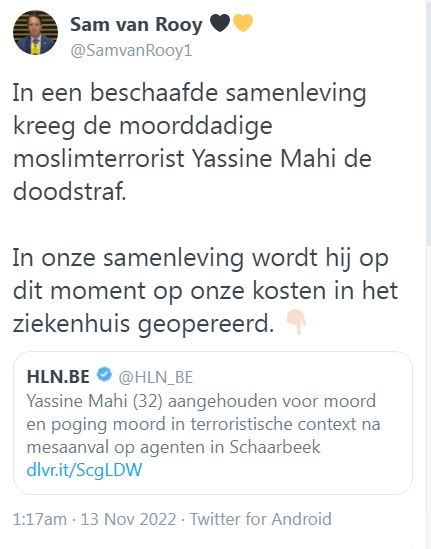The width and height of the screenshot is (431, 549).
Task: Click the pointing-down hand emoji
Action: point(296,322)
